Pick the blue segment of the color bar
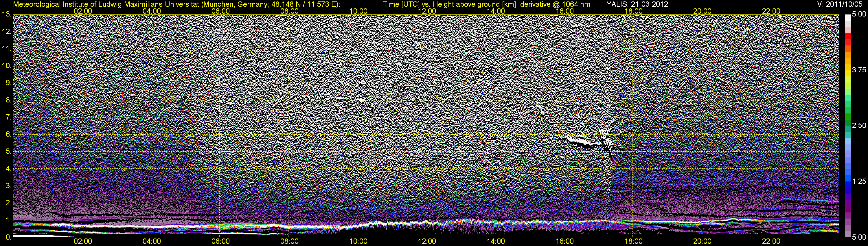 click(848, 184)
